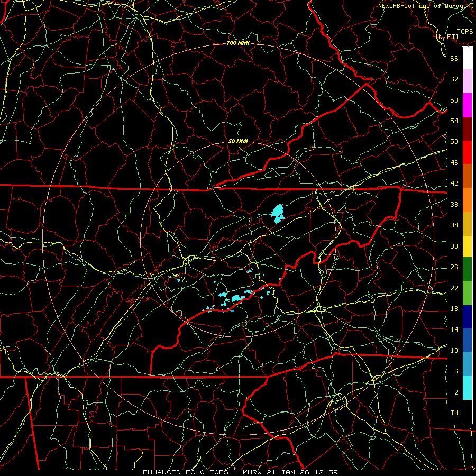Click the legend value "46"
Viewport: 476px width, 476px height.
click(454, 163)
